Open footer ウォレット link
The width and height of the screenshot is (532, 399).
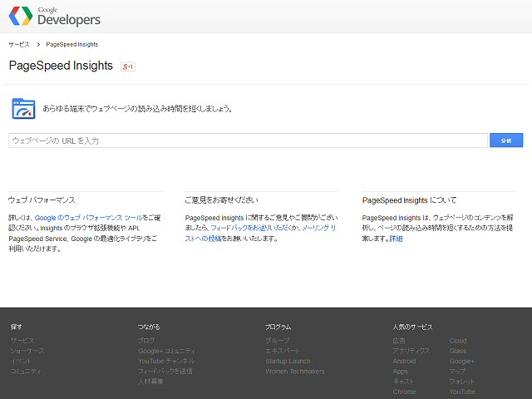pos(461,382)
